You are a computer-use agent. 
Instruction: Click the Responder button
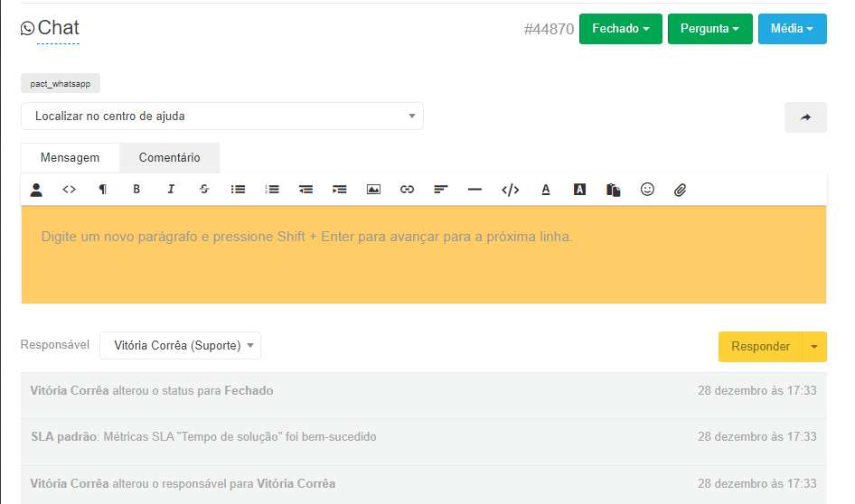point(760,347)
